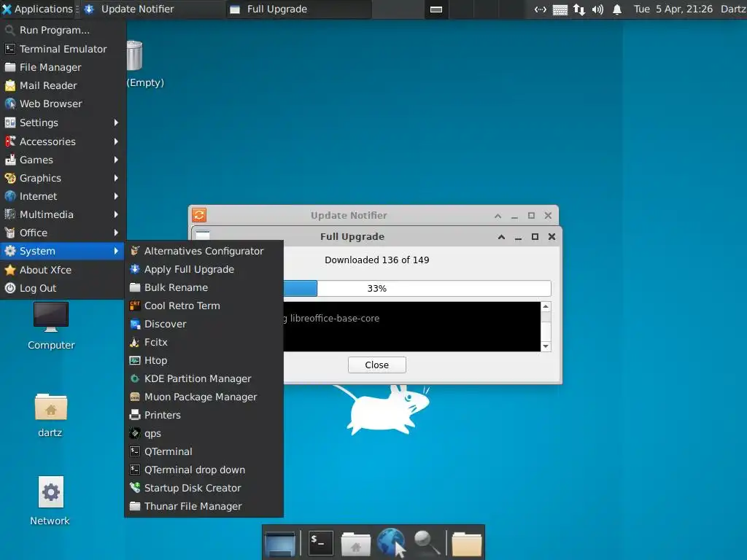Open Discover software center
This screenshot has width=747, height=560.
click(x=204, y=324)
